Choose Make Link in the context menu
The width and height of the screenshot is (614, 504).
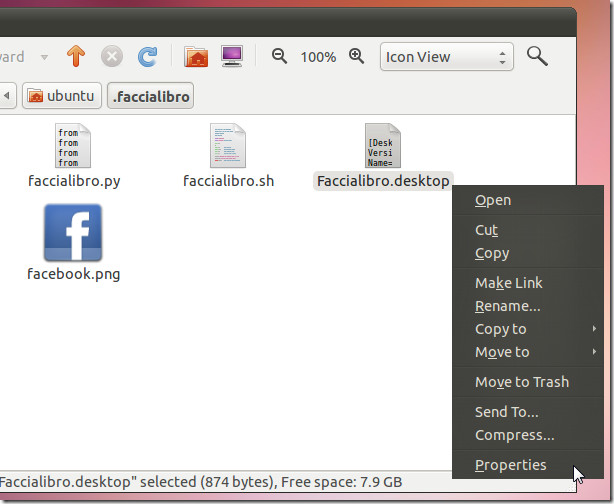pyautogui.click(x=528, y=283)
